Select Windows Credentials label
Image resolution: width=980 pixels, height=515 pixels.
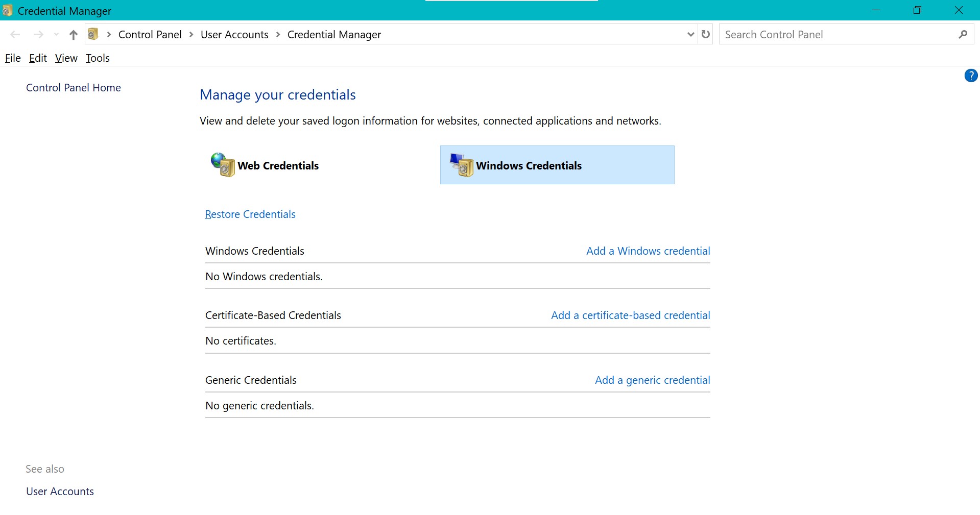[529, 165]
